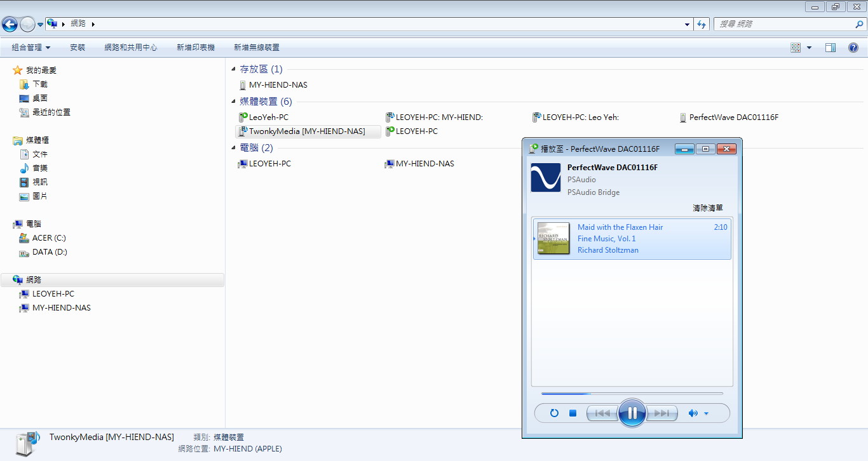Select LeoYeh-PC media device
Viewport: 868px width, 461px height.
click(263, 117)
